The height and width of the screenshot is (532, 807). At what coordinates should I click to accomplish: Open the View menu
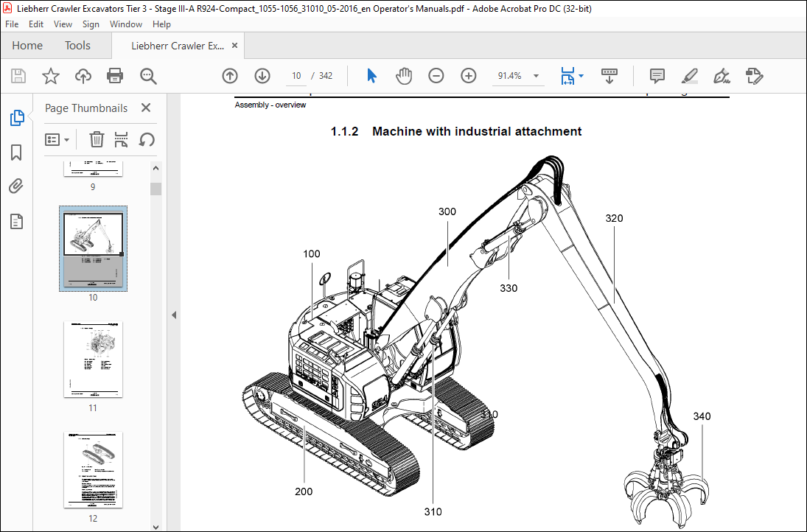tap(63, 24)
